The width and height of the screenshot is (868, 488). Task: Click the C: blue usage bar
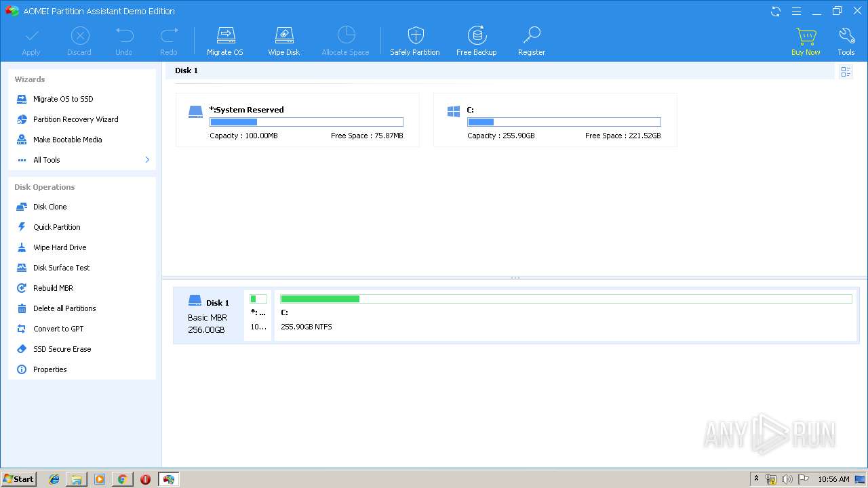click(564, 122)
